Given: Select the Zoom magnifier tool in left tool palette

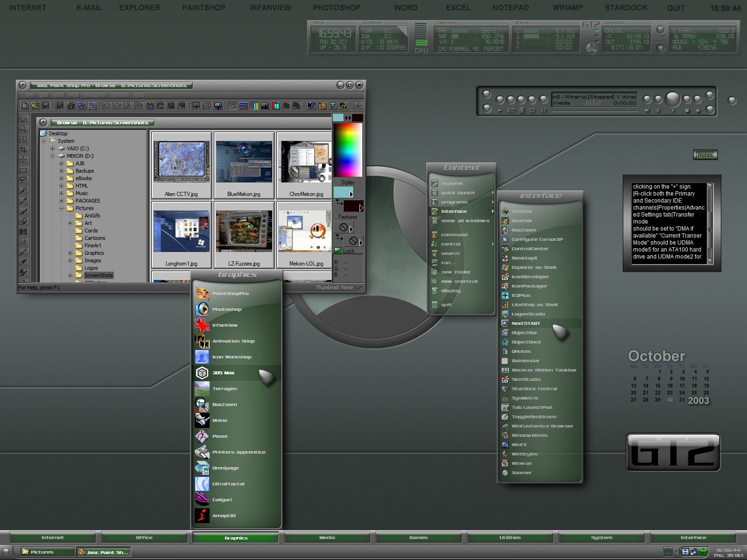Looking at the screenshot, I should (23, 129).
